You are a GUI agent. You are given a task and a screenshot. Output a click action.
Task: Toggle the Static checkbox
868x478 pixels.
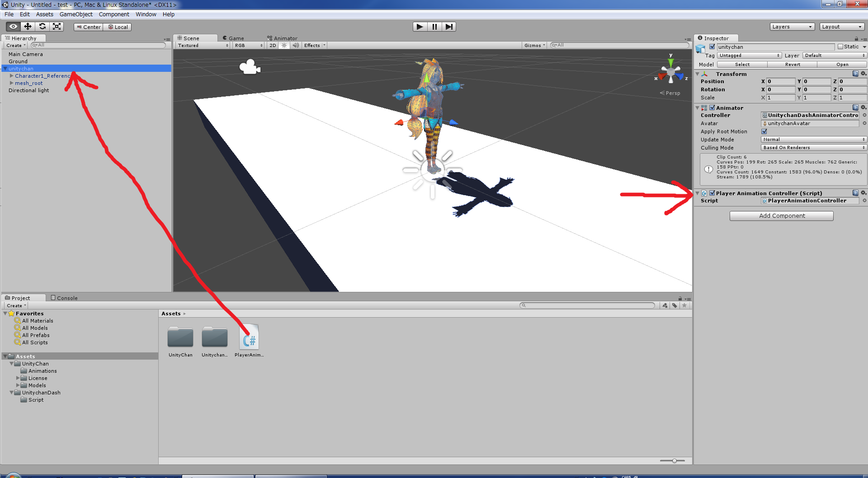point(840,47)
